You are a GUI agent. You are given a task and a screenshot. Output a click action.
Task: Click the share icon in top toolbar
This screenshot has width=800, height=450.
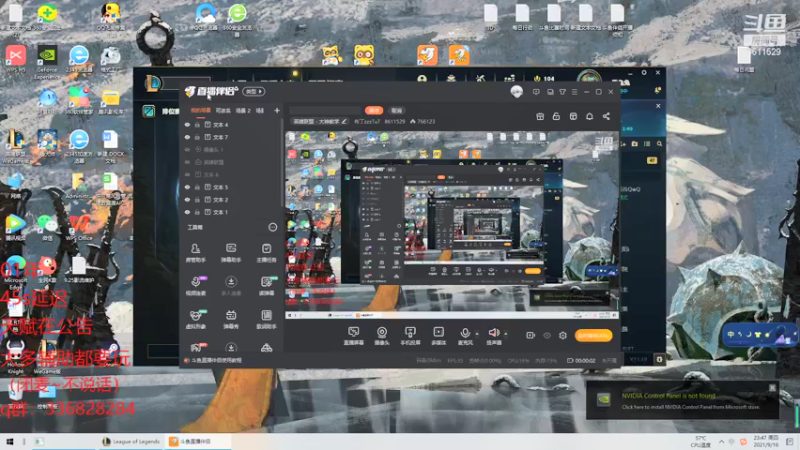click(606, 116)
